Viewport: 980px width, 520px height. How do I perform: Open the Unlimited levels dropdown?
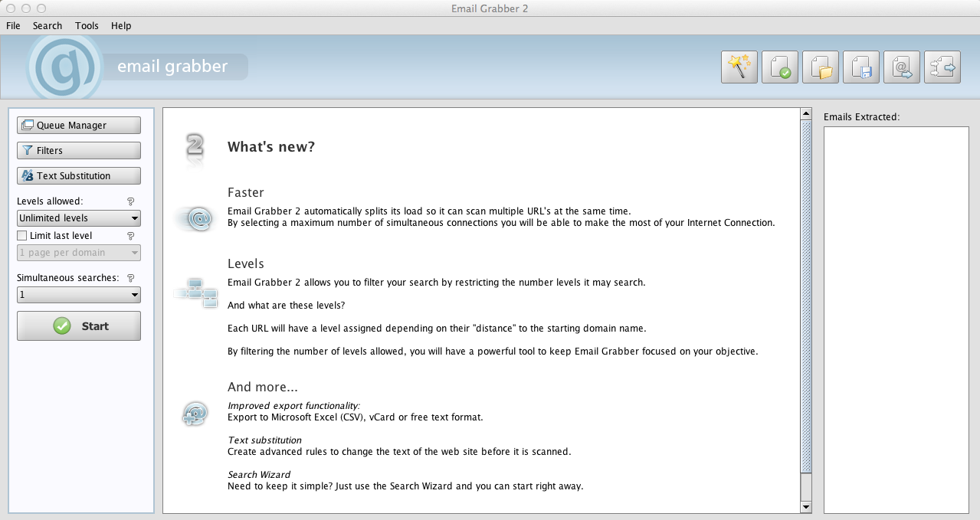[x=79, y=218]
